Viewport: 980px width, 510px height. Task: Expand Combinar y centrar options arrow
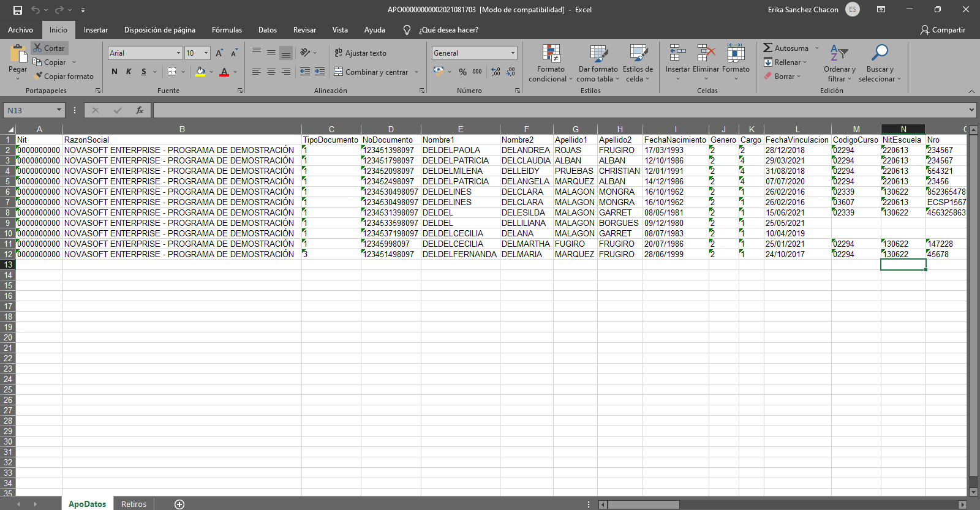click(x=417, y=72)
